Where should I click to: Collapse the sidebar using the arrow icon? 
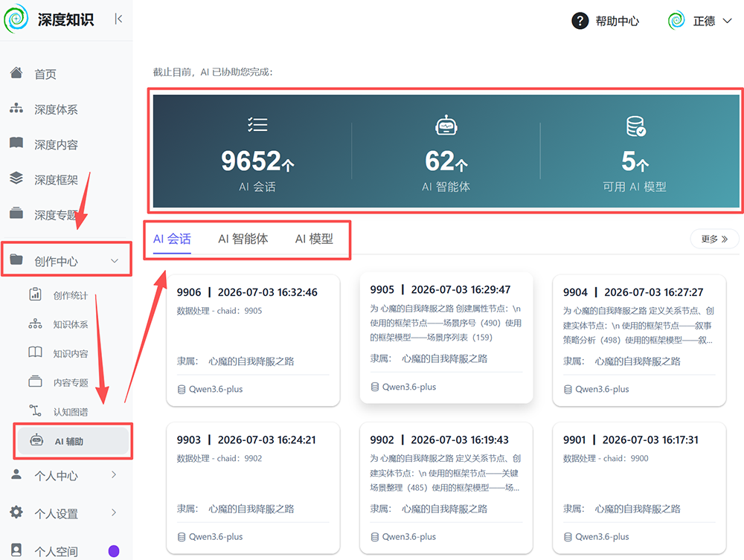pyautogui.click(x=118, y=19)
